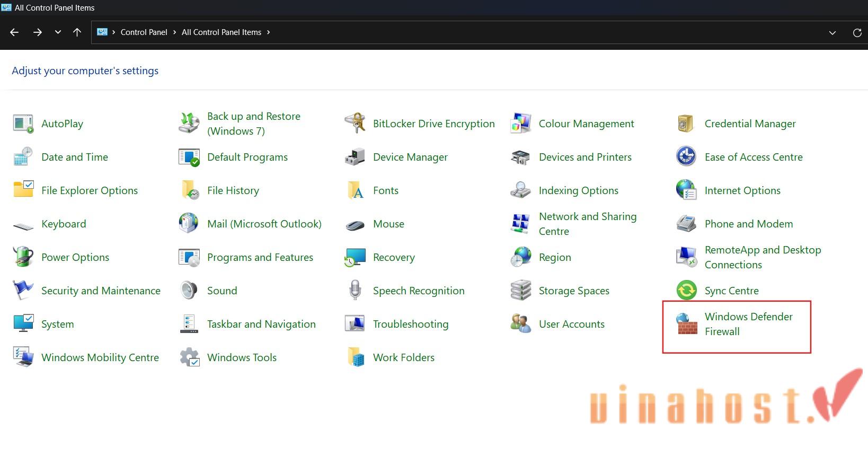The image size is (868, 473).
Task: Click the Keyboard icon
Action: tap(23, 226)
